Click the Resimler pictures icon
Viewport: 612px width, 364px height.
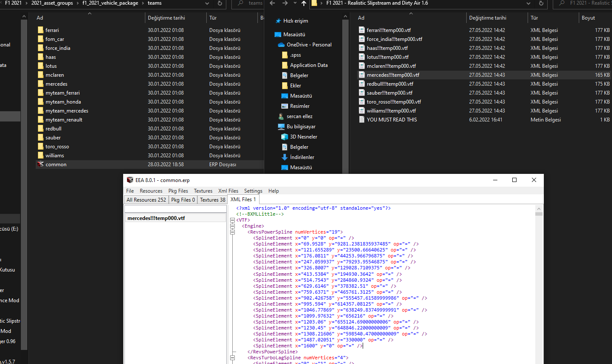[x=285, y=106]
